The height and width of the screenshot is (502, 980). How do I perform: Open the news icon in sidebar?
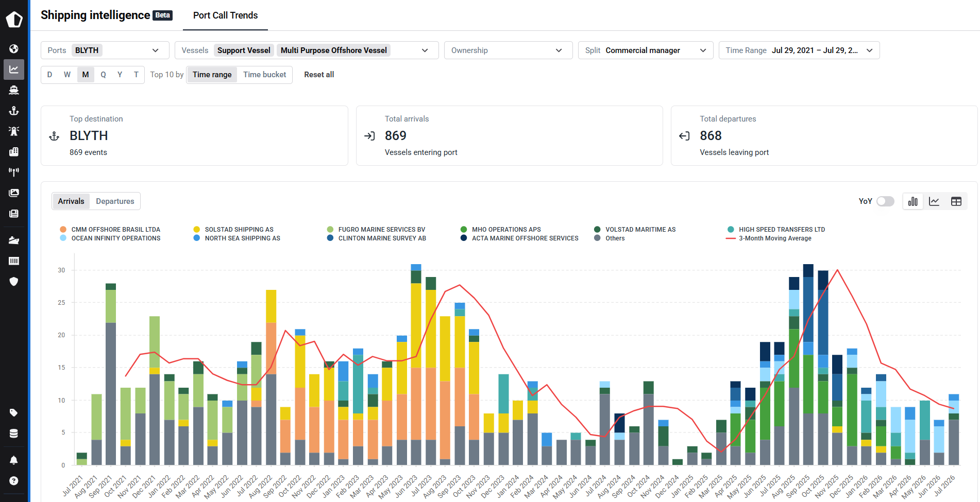point(14,213)
